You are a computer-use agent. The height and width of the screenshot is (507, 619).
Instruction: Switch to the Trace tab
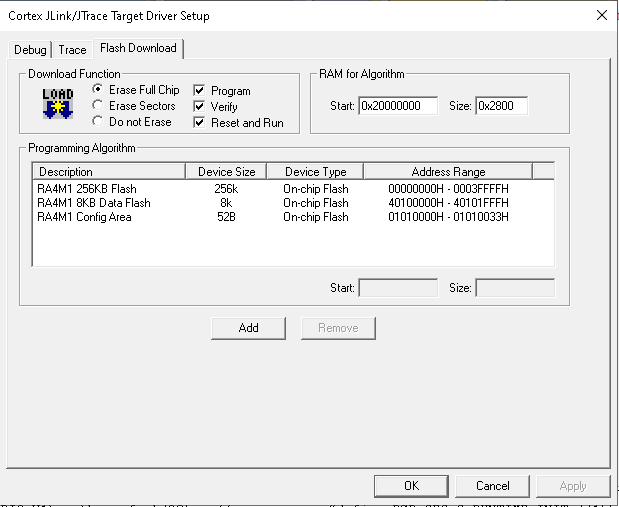(x=72, y=50)
